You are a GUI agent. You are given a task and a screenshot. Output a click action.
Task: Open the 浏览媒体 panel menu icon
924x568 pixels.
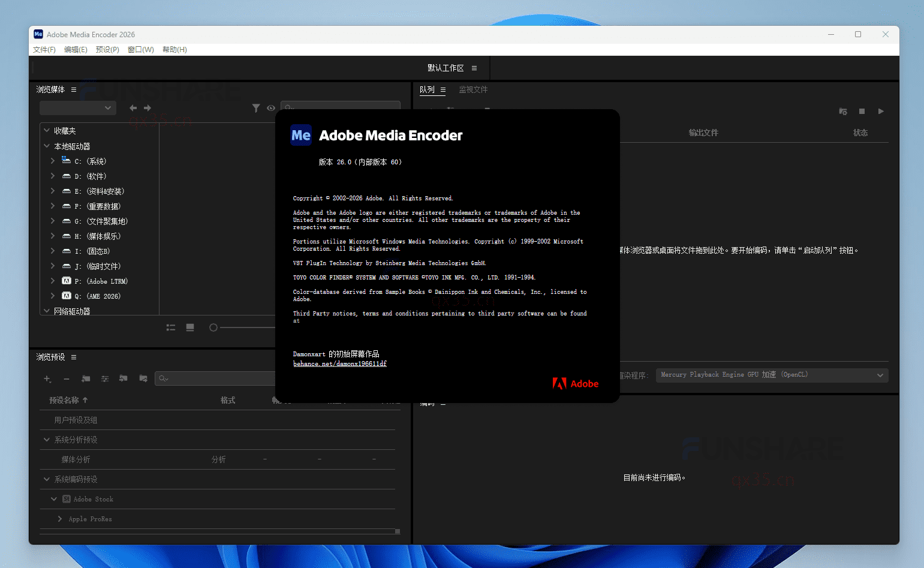coord(74,89)
